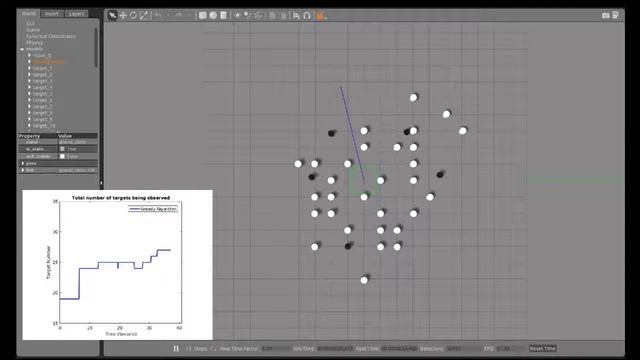Open the undo history dropdown arrow
Viewport: 640px width, 360px height.
(x=168, y=16)
